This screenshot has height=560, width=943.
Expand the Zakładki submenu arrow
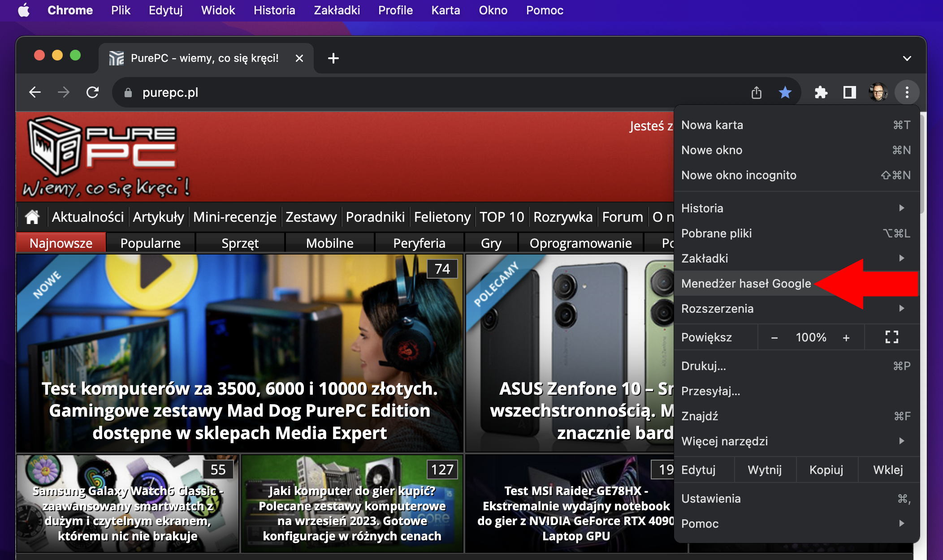tap(902, 258)
